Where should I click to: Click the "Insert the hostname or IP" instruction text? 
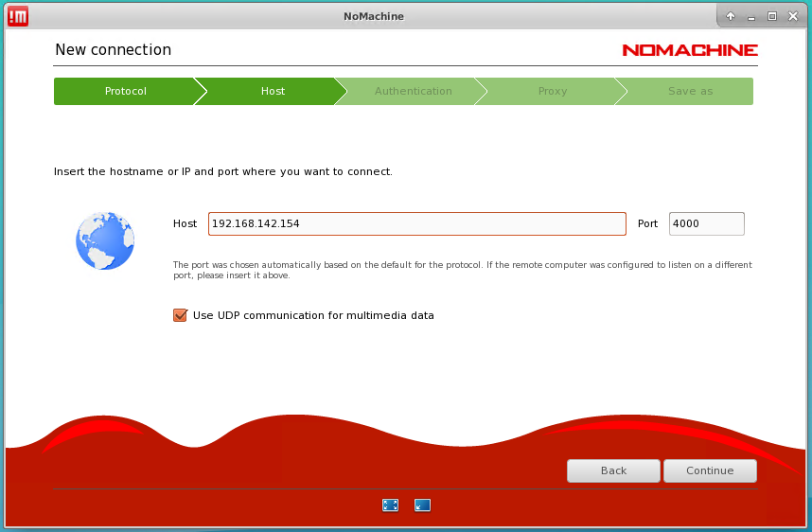tap(223, 171)
